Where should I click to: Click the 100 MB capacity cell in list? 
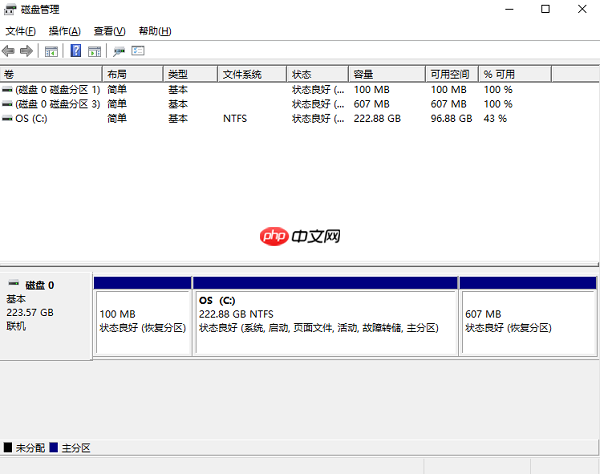coord(372,90)
